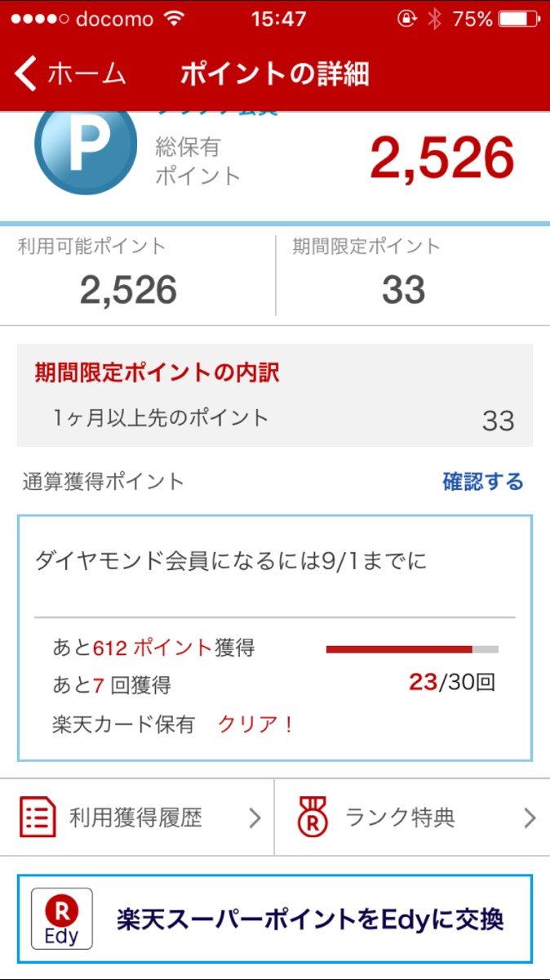Tap the 利用可能ポイント 2,526 value

click(128, 290)
